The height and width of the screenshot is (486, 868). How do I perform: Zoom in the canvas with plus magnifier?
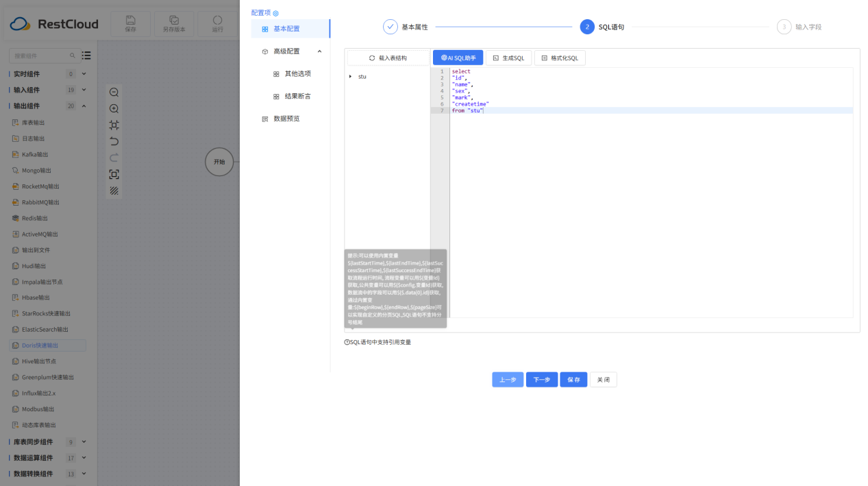(114, 109)
